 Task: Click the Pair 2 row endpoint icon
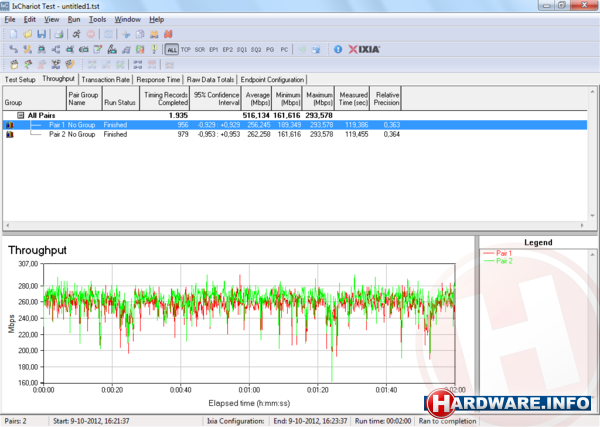point(10,134)
